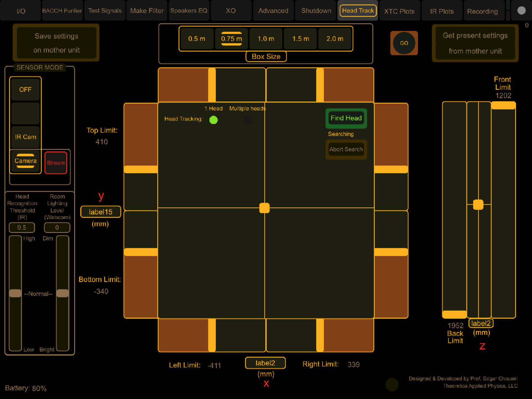Image resolution: width=532 pixels, height=399 pixels.
Task: Click the Z-axis depth position marker
Action: click(478, 205)
